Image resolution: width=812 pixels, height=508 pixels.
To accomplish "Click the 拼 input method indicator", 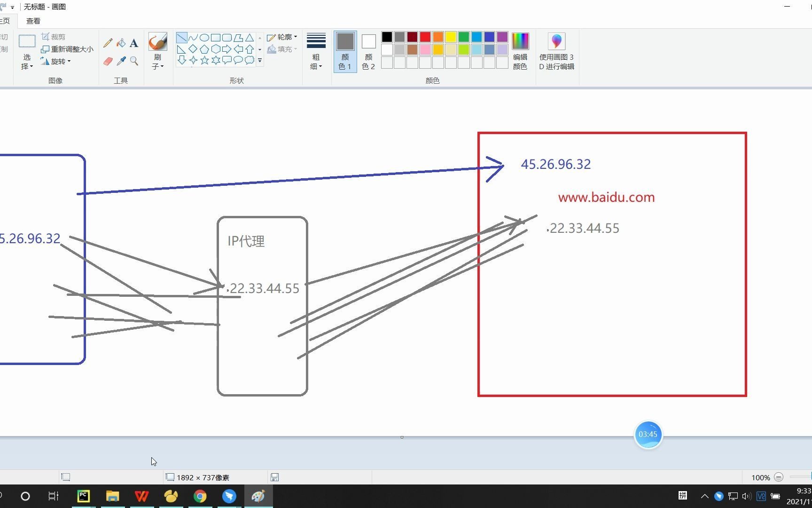I will point(682,495).
